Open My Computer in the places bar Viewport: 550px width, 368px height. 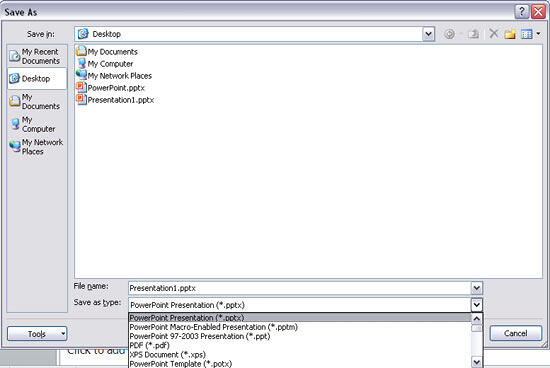click(36, 124)
